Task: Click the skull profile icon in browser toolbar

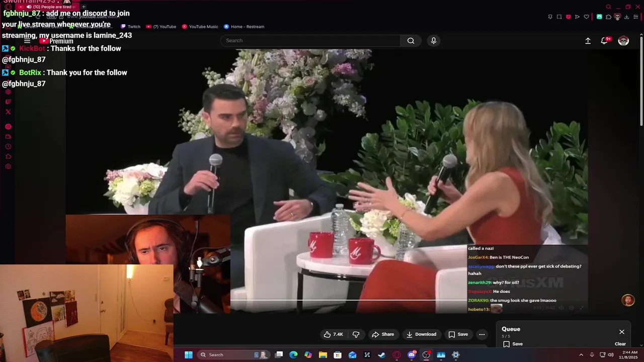Action: pos(617,17)
